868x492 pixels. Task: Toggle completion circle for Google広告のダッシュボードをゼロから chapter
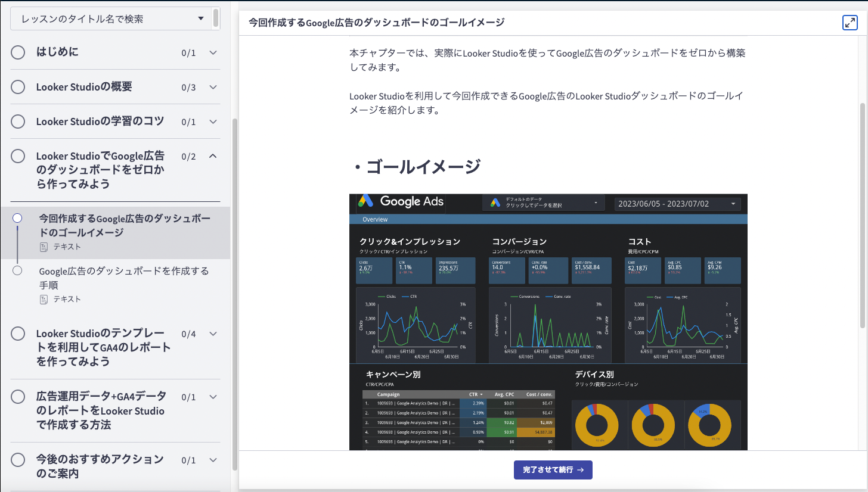[x=18, y=156]
